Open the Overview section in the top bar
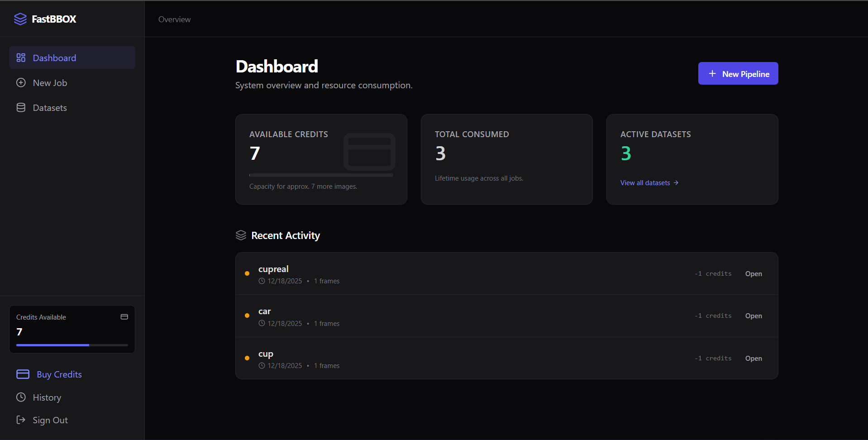The height and width of the screenshot is (440, 868). (174, 19)
